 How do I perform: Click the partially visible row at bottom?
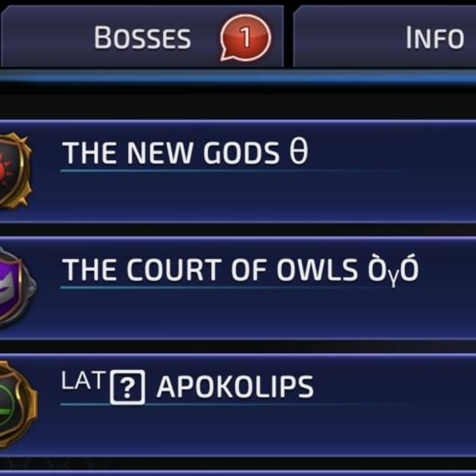(x=238, y=473)
